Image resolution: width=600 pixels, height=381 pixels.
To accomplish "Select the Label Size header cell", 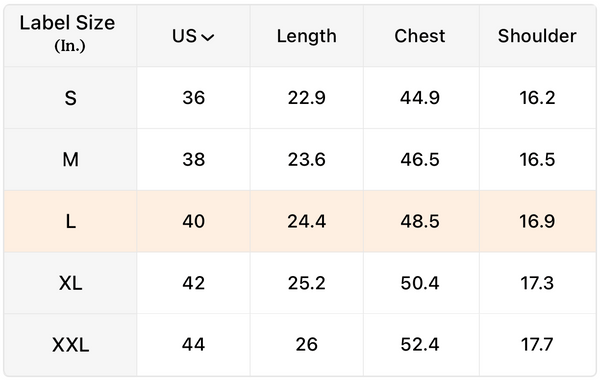I will point(70,36).
